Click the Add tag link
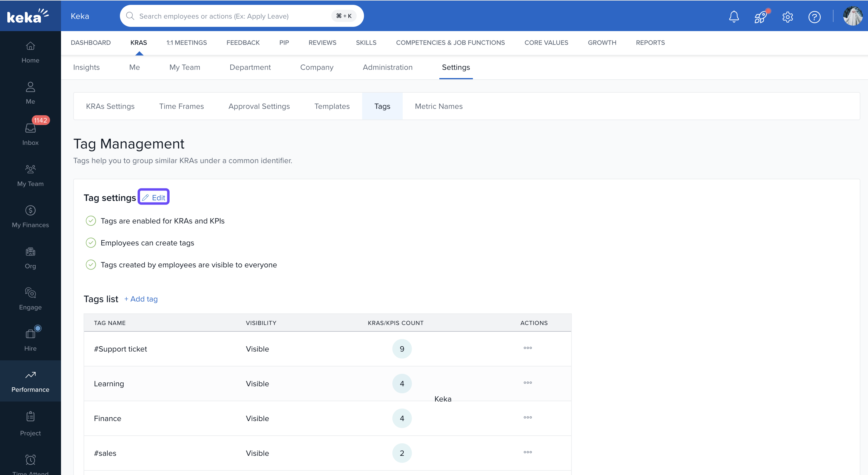This screenshot has height=475, width=868. coord(141,299)
